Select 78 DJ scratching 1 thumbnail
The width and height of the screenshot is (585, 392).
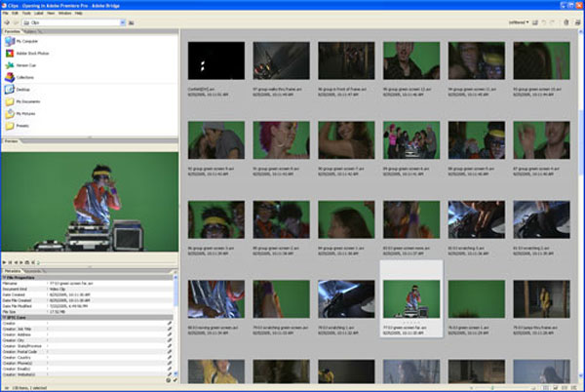coord(346,299)
